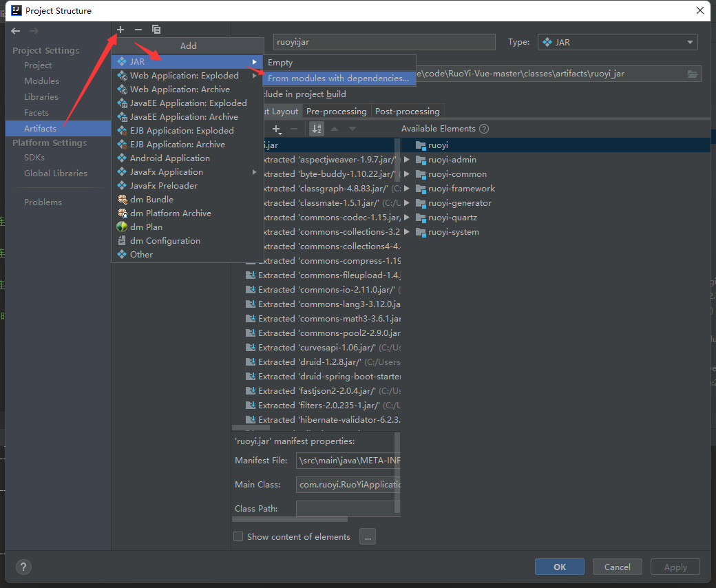
Task: Click the ellipsis button beside Show content
Action: point(368,536)
